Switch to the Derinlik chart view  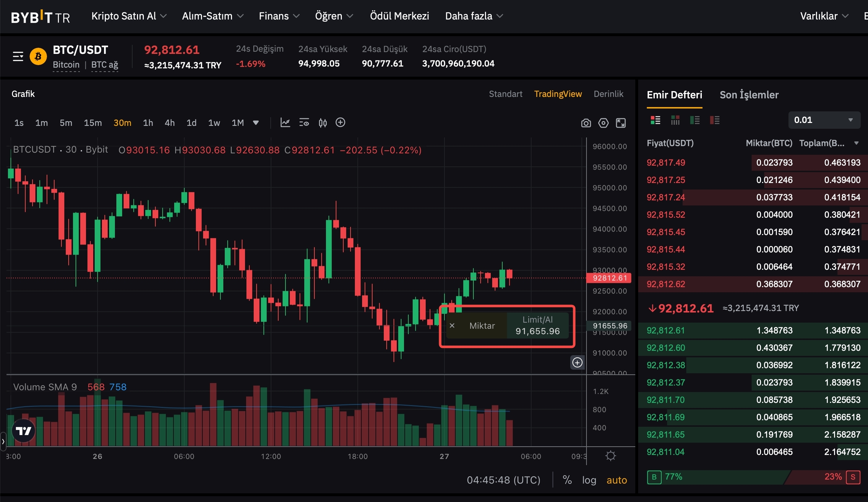(608, 94)
